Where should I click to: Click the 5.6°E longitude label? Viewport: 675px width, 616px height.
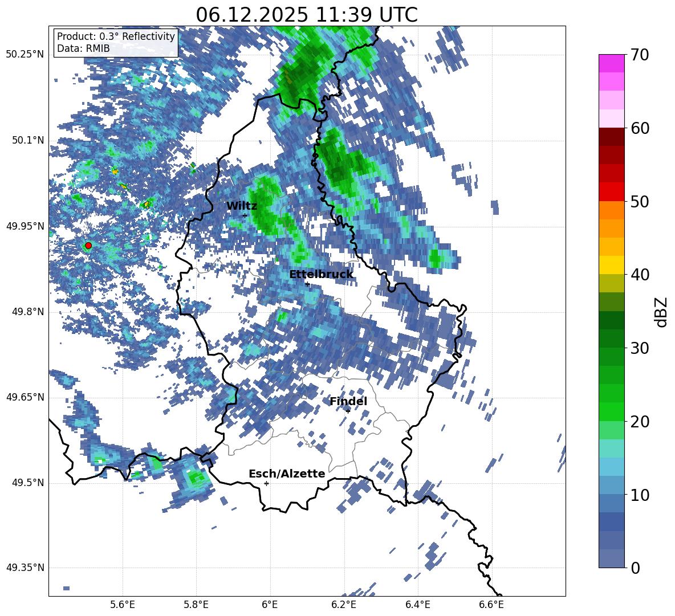tap(123, 605)
